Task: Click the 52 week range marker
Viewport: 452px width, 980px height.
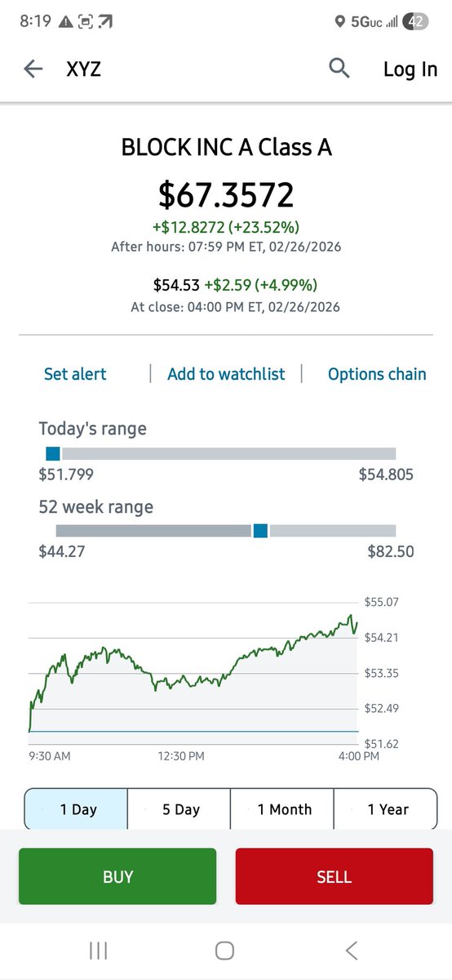Action: (260, 531)
